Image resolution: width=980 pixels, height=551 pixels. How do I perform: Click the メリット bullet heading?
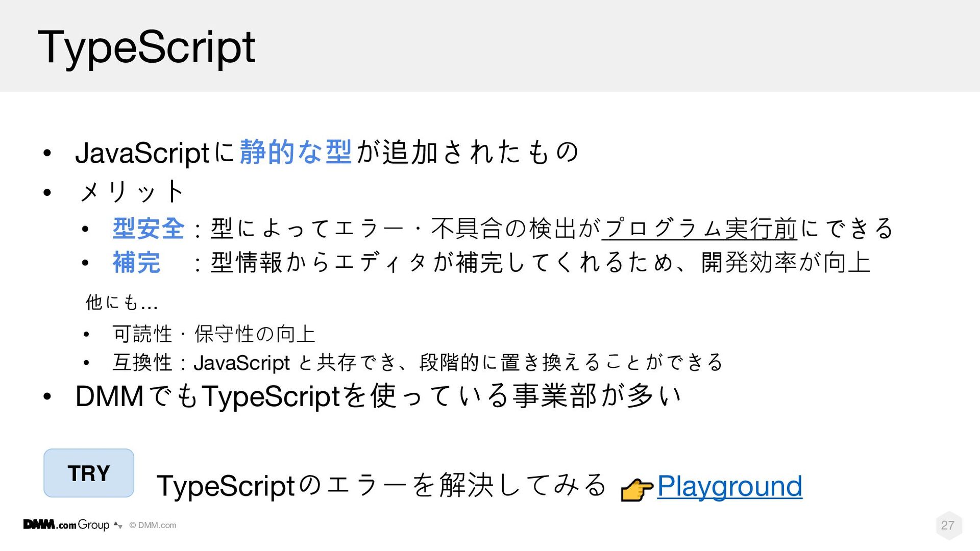click(x=132, y=192)
